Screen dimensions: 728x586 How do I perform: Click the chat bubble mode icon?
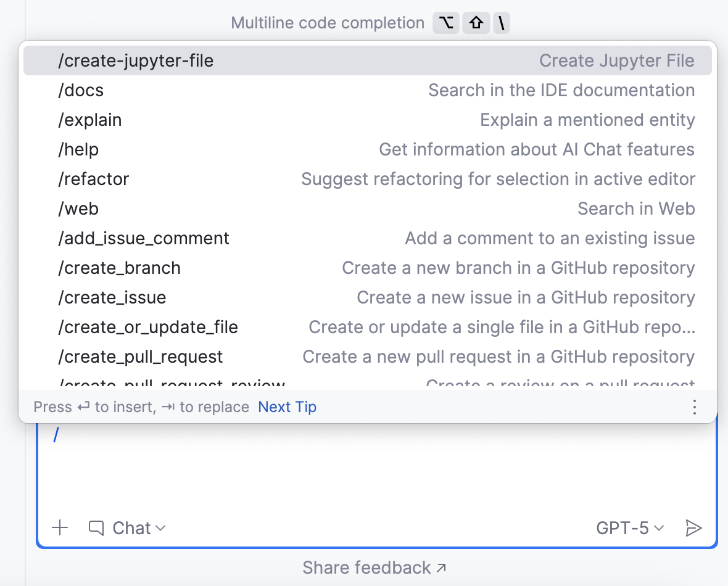point(96,528)
